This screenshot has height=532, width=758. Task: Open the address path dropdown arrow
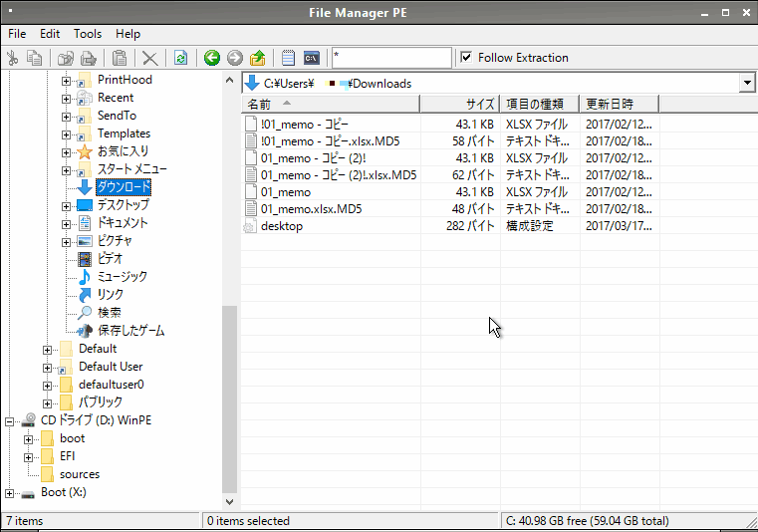pyautogui.click(x=747, y=83)
